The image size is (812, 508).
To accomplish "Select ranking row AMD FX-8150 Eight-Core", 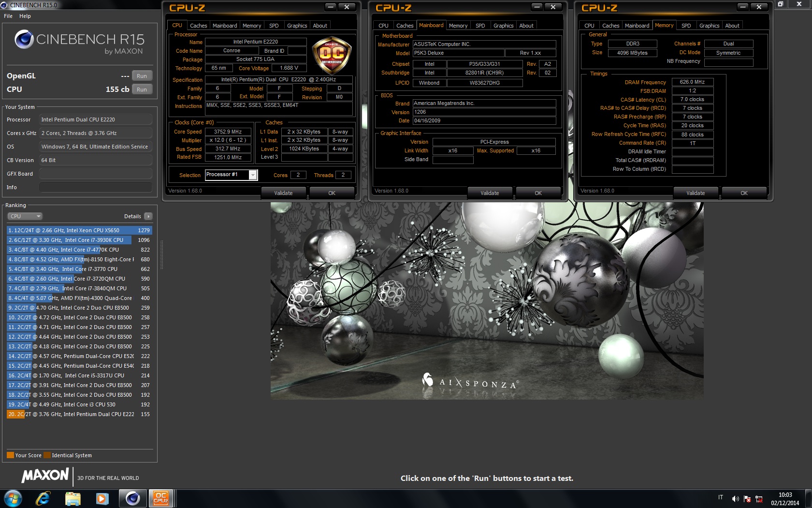I will coord(80,259).
